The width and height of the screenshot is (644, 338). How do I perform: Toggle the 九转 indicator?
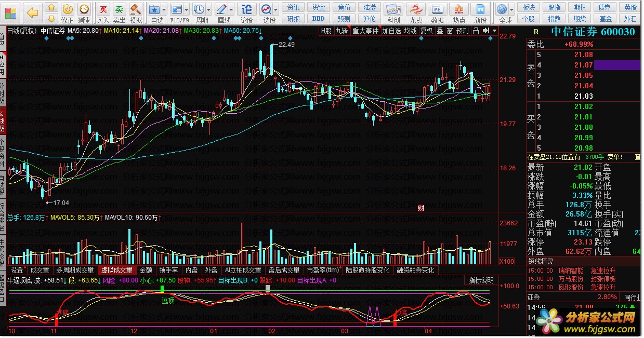(x=341, y=31)
